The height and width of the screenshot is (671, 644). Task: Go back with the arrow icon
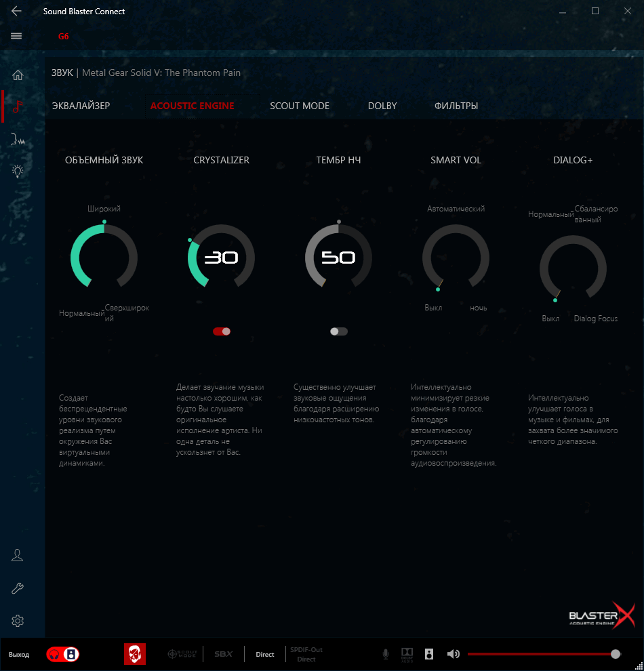(x=16, y=11)
